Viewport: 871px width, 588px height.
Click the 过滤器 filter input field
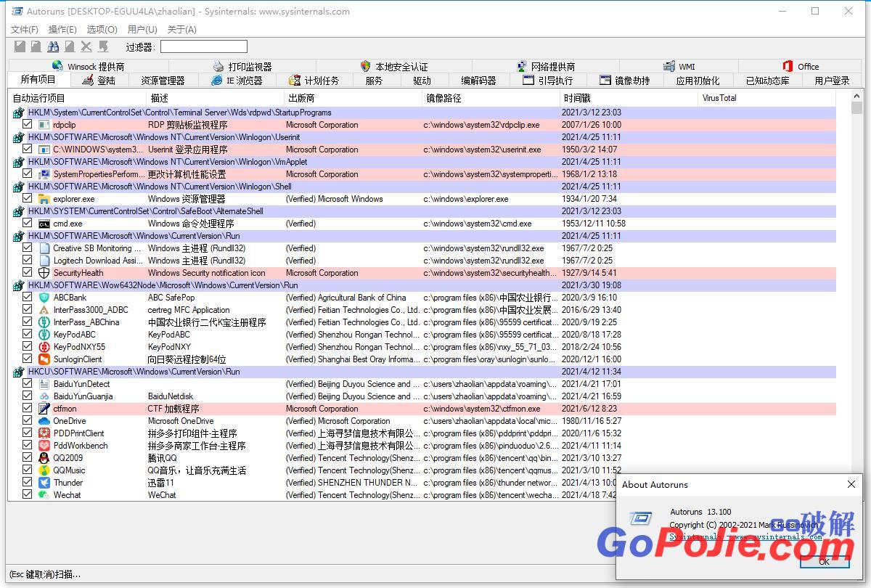pyautogui.click(x=203, y=47)
